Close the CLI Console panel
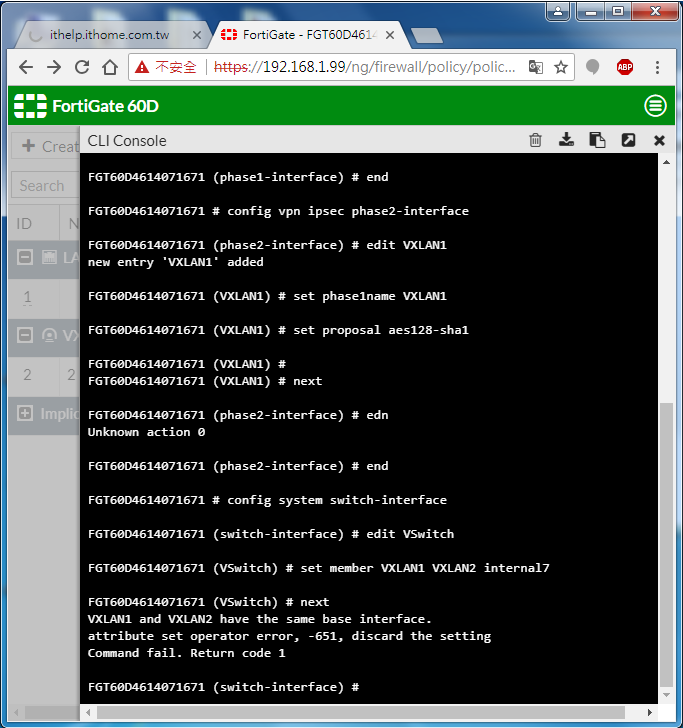 click(x=659, y=140)
